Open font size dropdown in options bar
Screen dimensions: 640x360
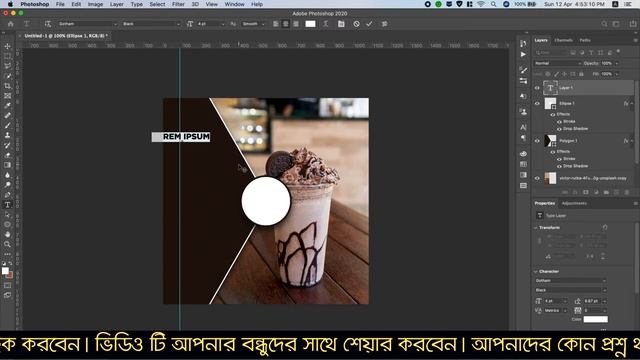tap(222, 24)
